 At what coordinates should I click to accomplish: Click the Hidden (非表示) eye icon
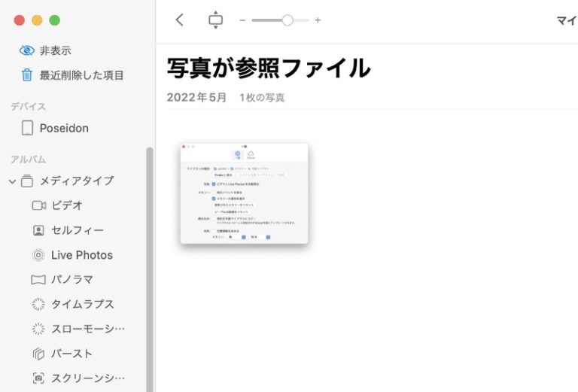(x=27, y=50)
